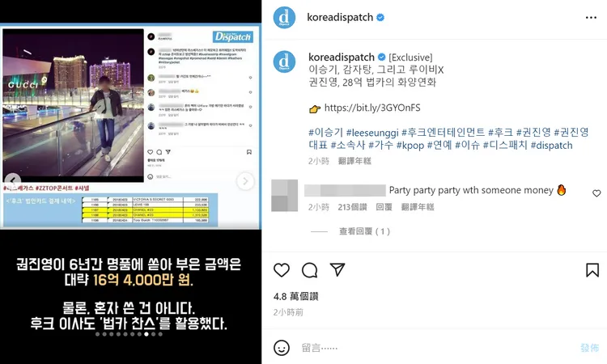Like the 'Party party party' comment

point(596,193)
